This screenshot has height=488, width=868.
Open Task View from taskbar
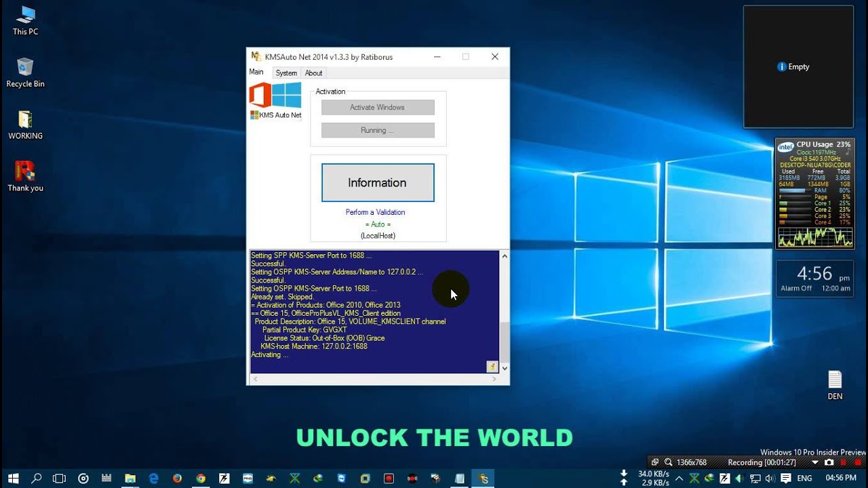(60, 479)
